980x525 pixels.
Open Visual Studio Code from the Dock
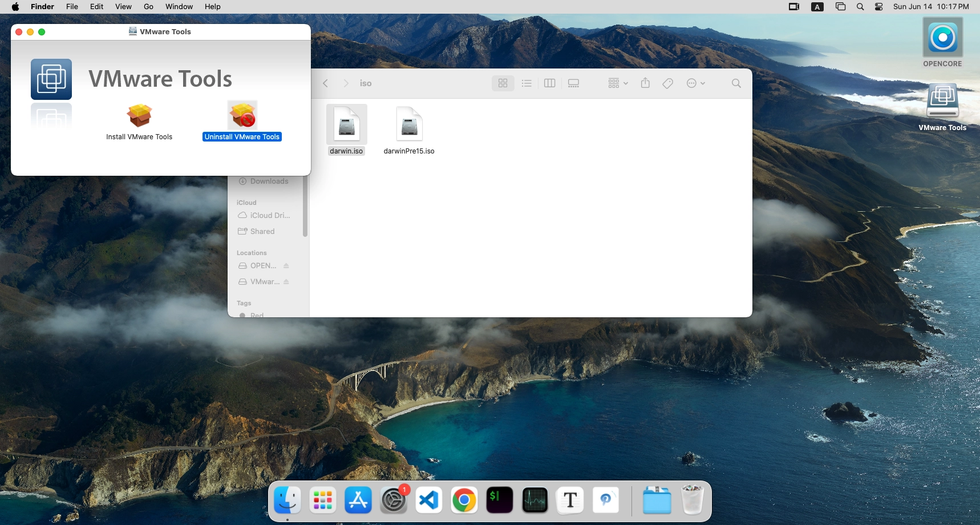pyautogui.click(x=429, y=500)
